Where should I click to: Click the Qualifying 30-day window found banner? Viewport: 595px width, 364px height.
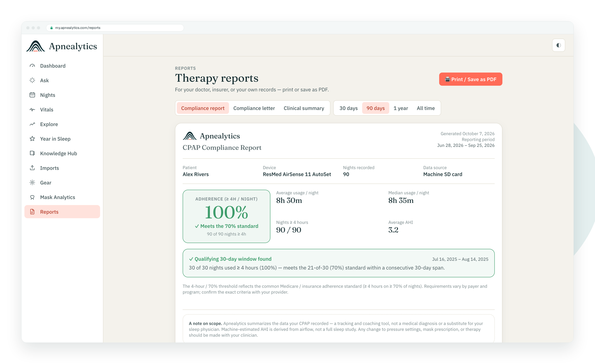click(x=338, y=263)
